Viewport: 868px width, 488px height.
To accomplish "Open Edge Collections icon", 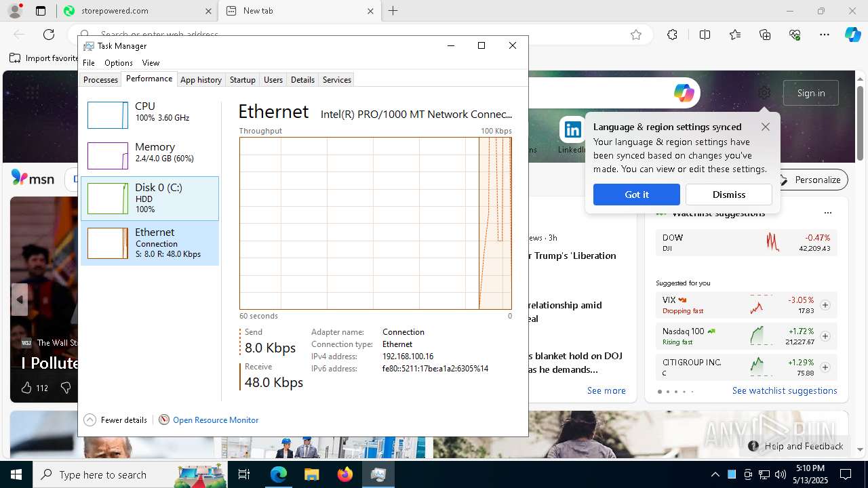I will pyautogui.click(x=765, y=35).
